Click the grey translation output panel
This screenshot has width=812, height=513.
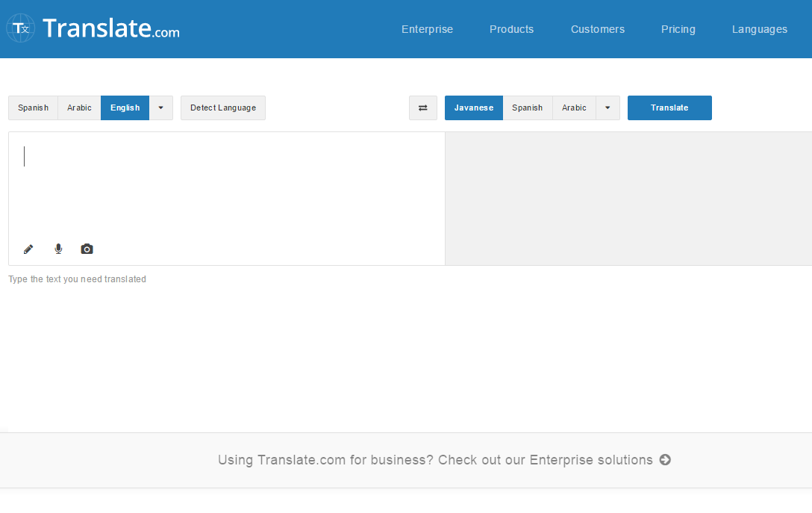pos(628,199)
